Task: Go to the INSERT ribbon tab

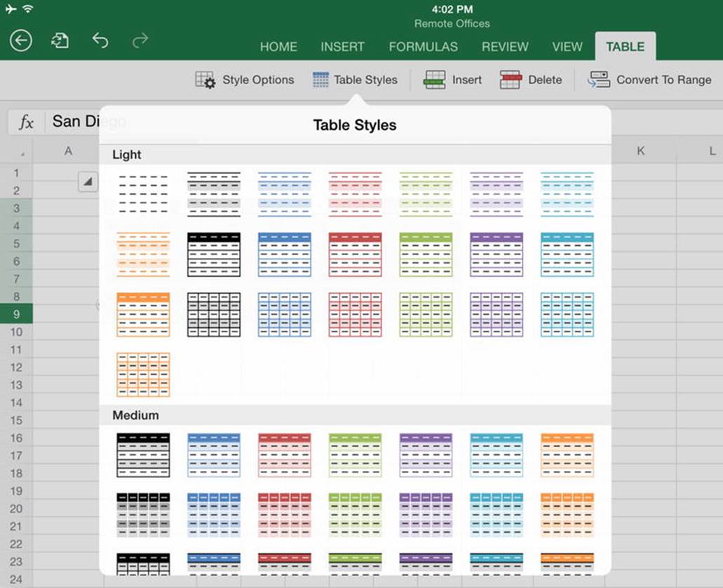Action: 343,46
